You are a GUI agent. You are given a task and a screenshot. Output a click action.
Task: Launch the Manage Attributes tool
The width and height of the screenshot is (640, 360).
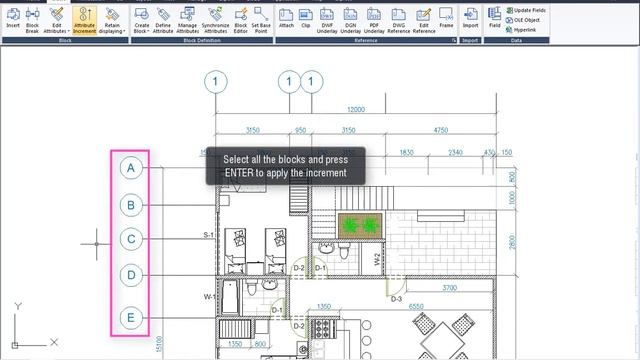pos(187,20)
